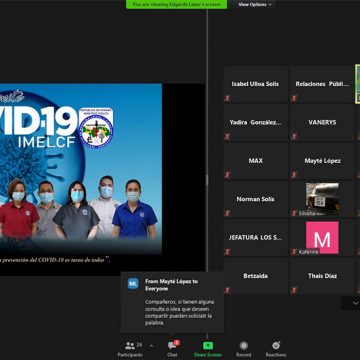Viewport: 360px width, 360px height.
Task: Click the shared COVID-19 IMELCF slide
Action: pyautogui.click(x=81, y=169)
